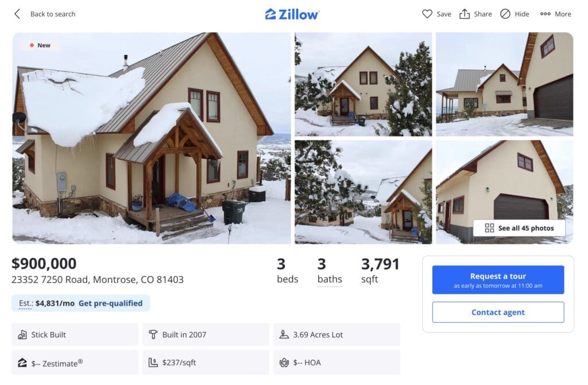Open the top-right garage side photo
The height and width of the screenshot is (385, 588).
coord(504,84)
